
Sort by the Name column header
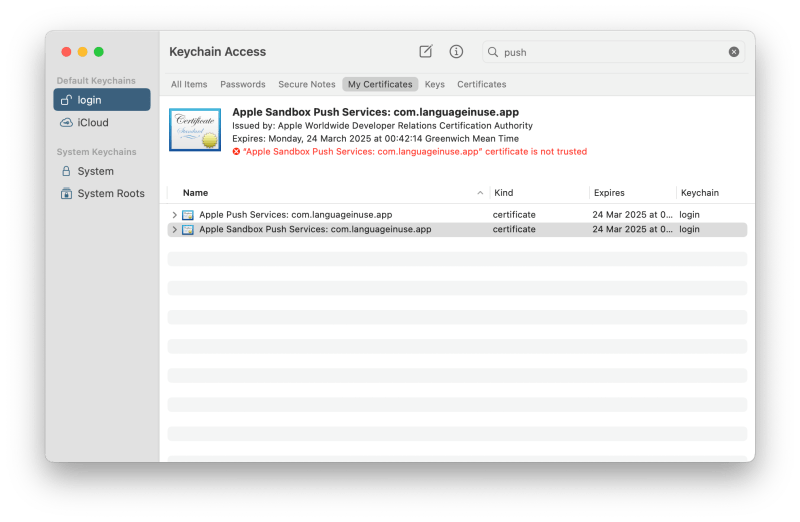[195, 193]
